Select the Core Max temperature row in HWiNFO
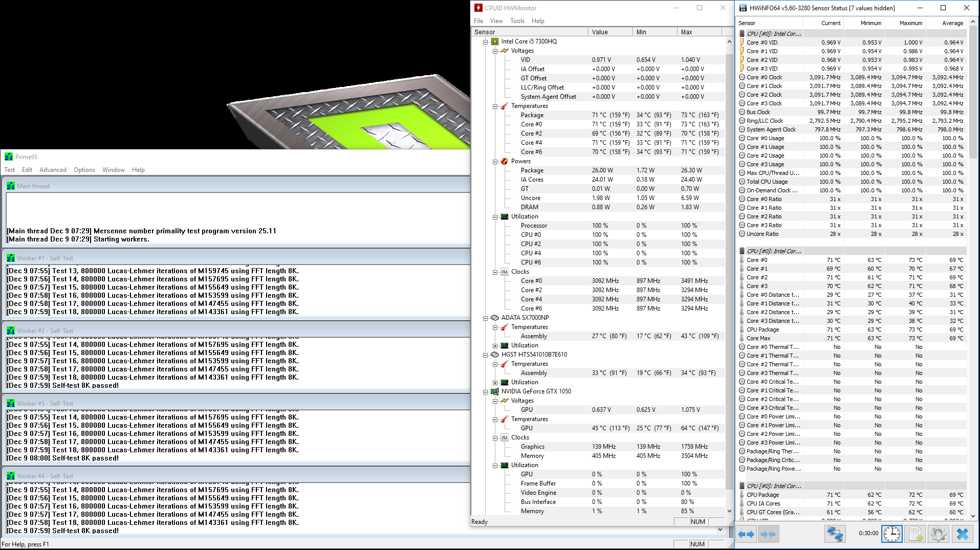This screenshot has height=550, width=980. tap(852, 338)
